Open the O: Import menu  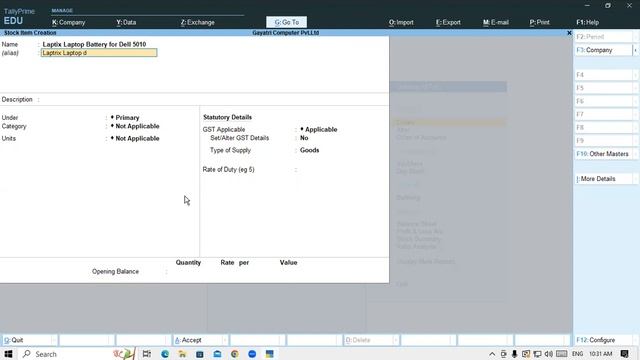tap(401, 22)
